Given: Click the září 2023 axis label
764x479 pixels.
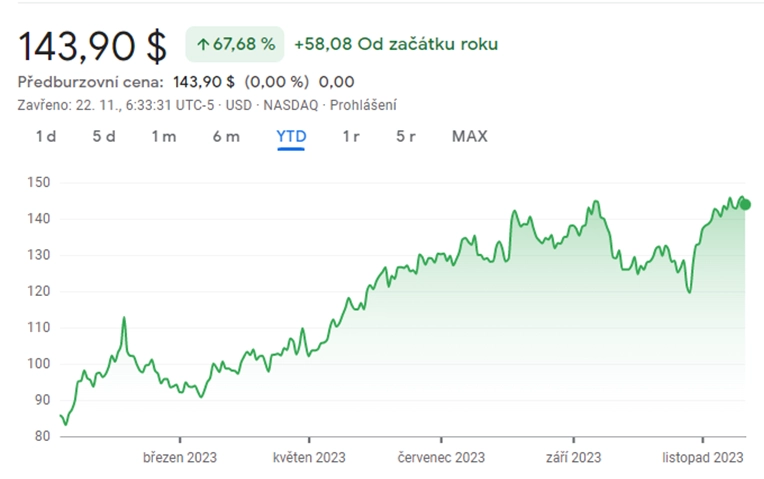Looking at the screenshot, I should tap(573, 458).
